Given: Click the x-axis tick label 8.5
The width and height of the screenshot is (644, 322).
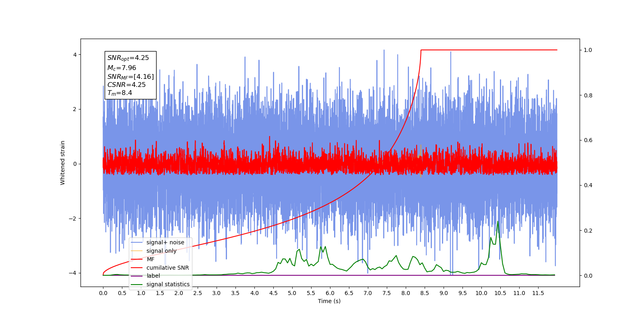Looking at the screenshot, I should pos(425,293).
